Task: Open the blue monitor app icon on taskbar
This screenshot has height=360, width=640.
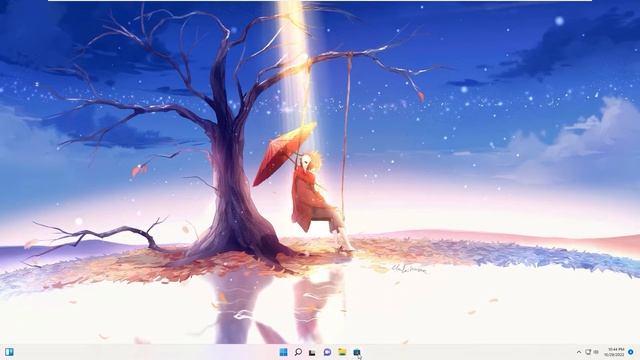Action: tap(356, 352)
